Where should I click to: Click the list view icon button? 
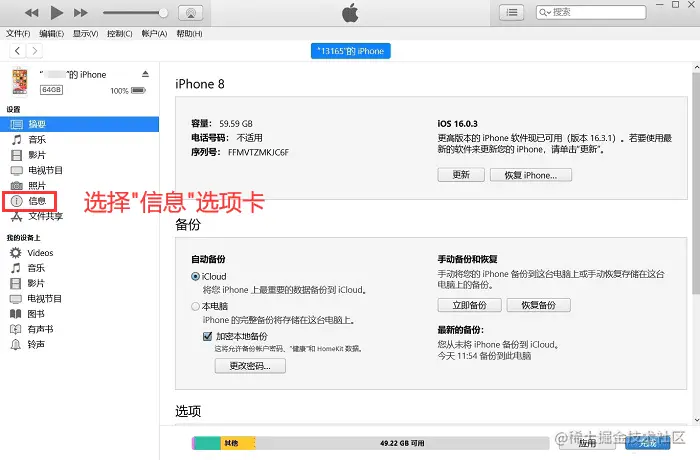tap(512, 13)
